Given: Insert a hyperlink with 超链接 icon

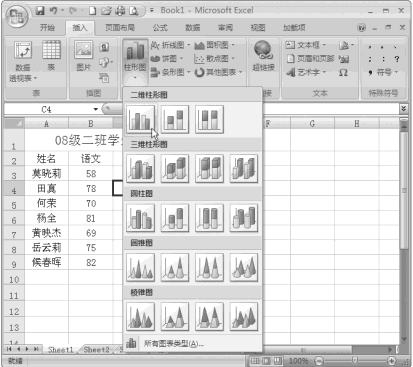Looking at the screenshot, I should point(263,56).
